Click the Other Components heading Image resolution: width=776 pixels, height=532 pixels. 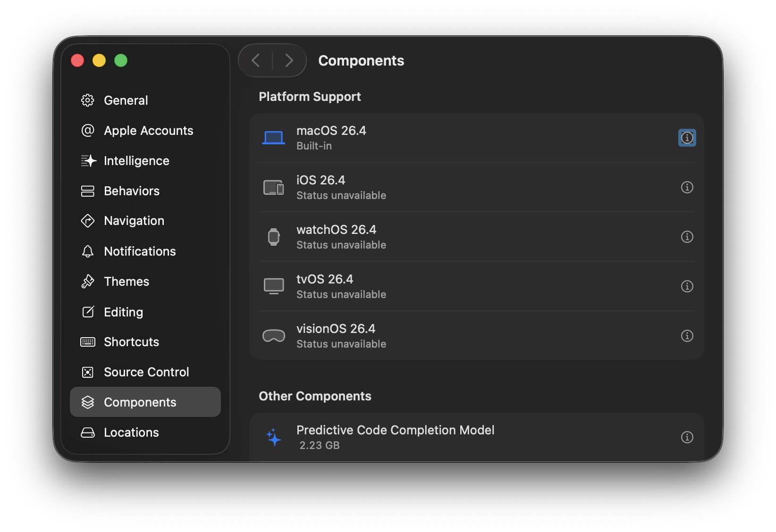[x=315, y=396]
